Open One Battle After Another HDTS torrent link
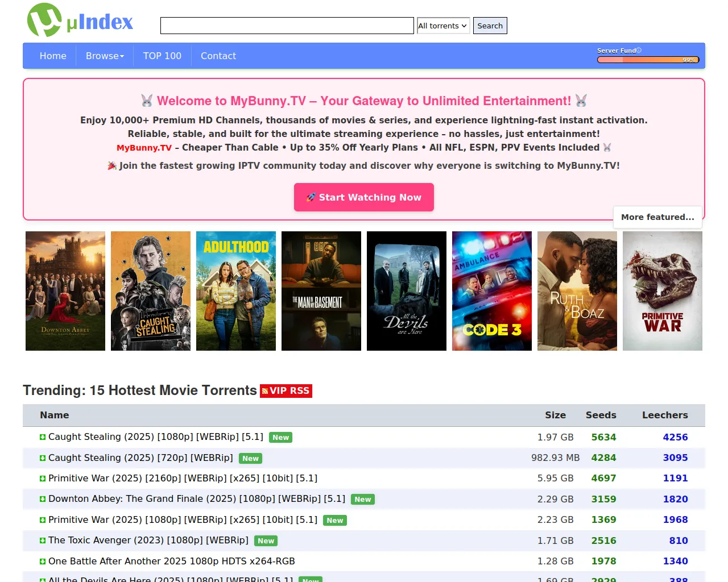728x582 pixels. click(172, 561)
